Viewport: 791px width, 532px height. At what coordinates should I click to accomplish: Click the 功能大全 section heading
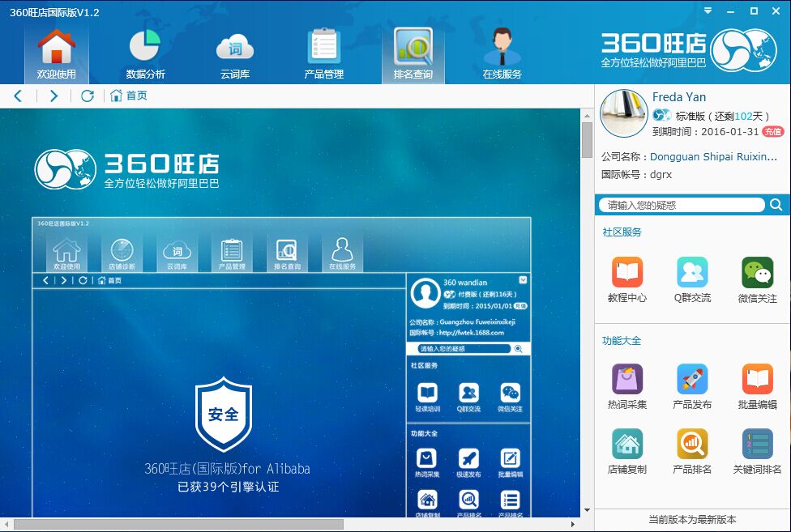click(622, 341)
